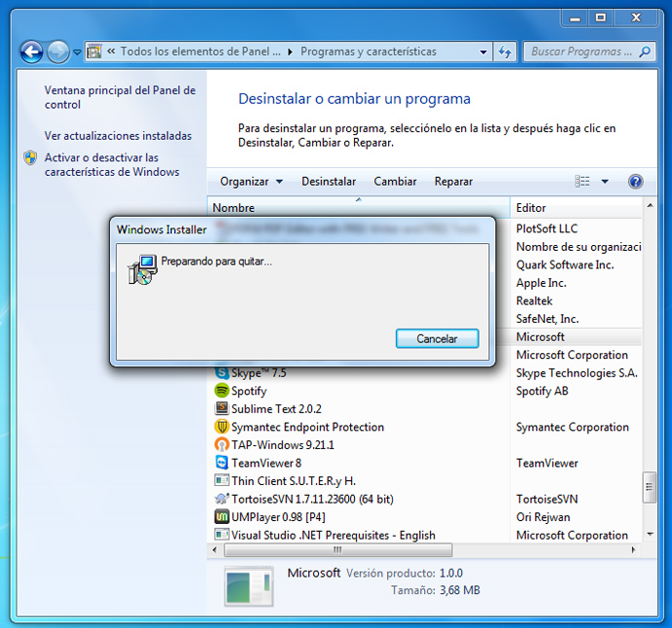Select the Spotify icon in list
The image size is (672, 628).
(x=222, y=391)
